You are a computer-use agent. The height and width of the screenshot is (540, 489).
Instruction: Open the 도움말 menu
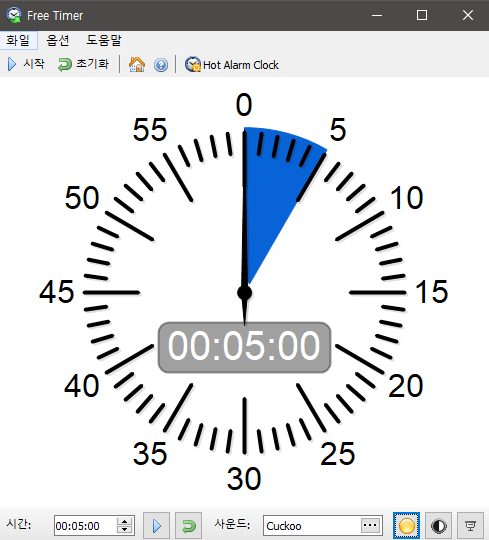[x=104, y=40]
